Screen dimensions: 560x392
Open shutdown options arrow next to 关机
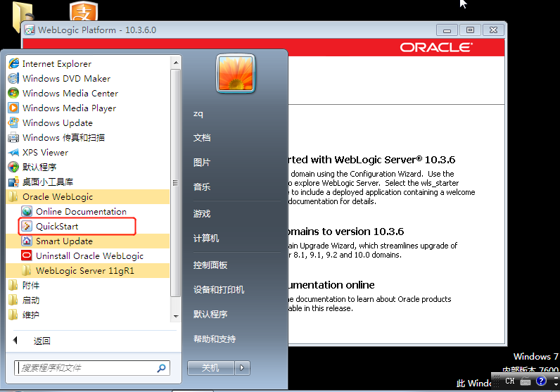(x=242, y=367)
